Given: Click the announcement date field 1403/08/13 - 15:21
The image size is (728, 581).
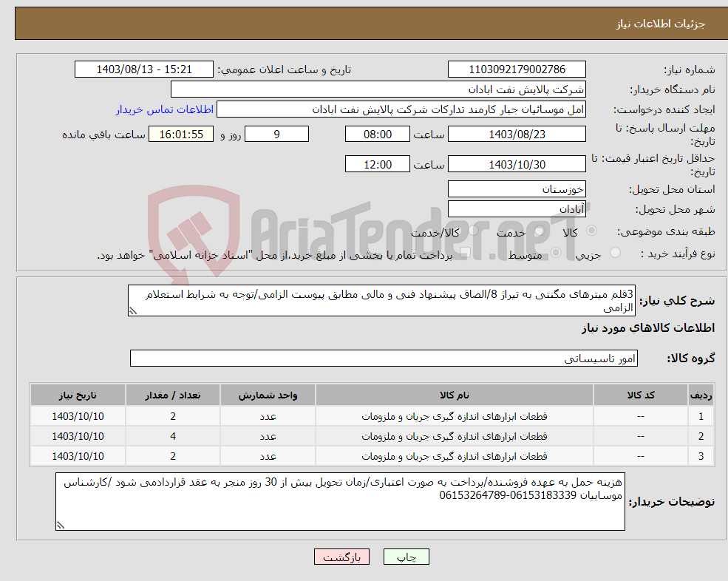Looking at the screenshot, I should 144,69.
